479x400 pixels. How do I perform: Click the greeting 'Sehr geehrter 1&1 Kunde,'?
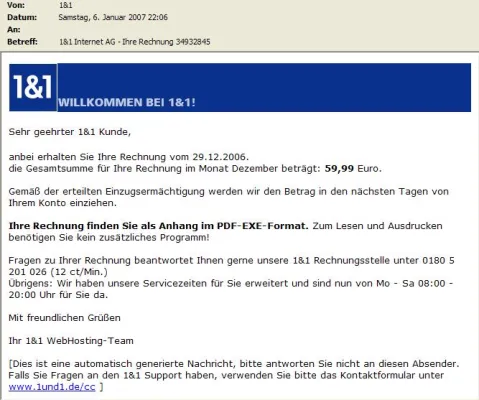pos(70,132)
